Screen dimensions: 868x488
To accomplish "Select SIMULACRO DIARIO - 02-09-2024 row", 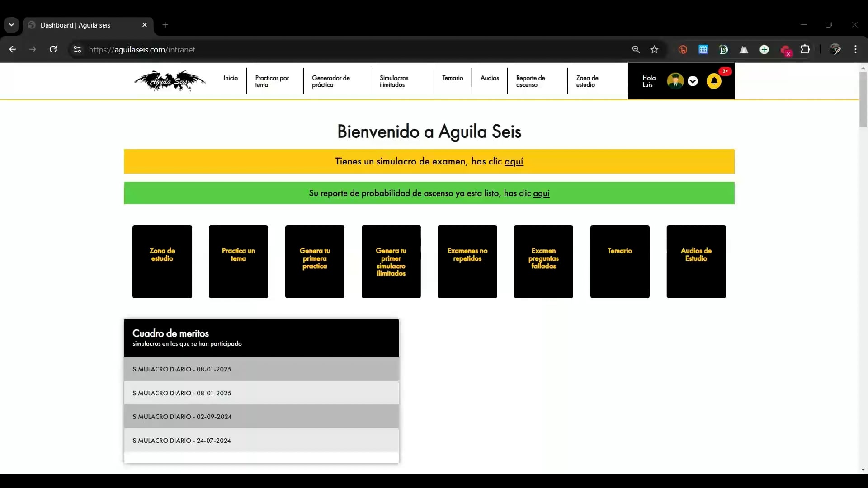I will pyautogui.click(x=261, y=417).
